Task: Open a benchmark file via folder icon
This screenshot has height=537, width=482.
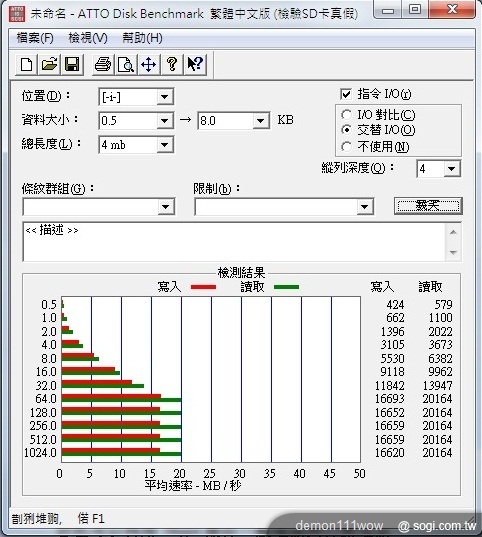Action: click(x=49, y=64)
